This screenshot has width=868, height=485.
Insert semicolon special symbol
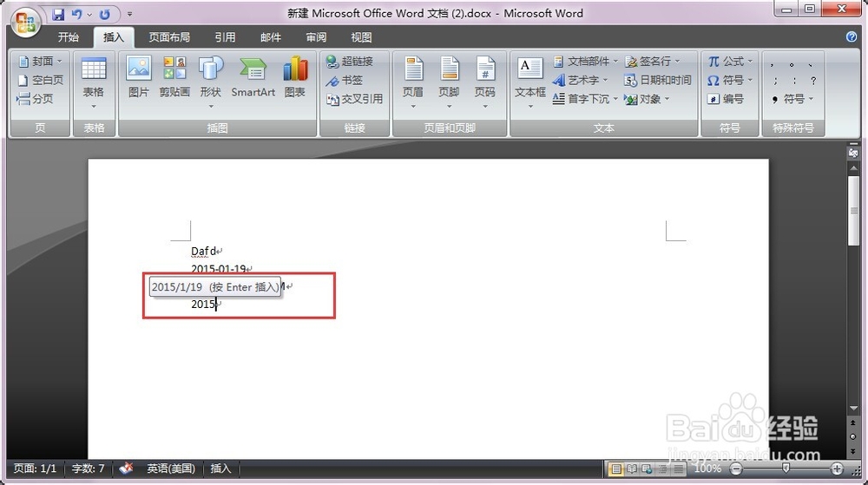click(x=775, y=81)
